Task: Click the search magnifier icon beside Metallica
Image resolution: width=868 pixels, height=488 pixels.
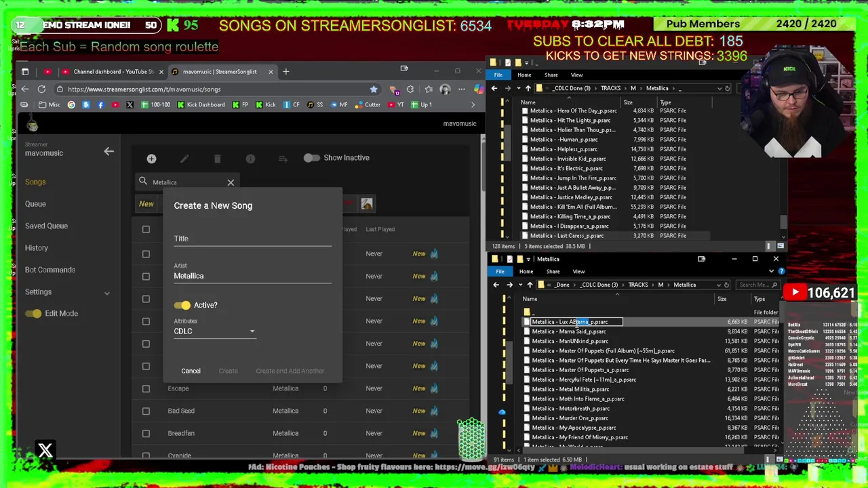Action: tap(143, 182)
